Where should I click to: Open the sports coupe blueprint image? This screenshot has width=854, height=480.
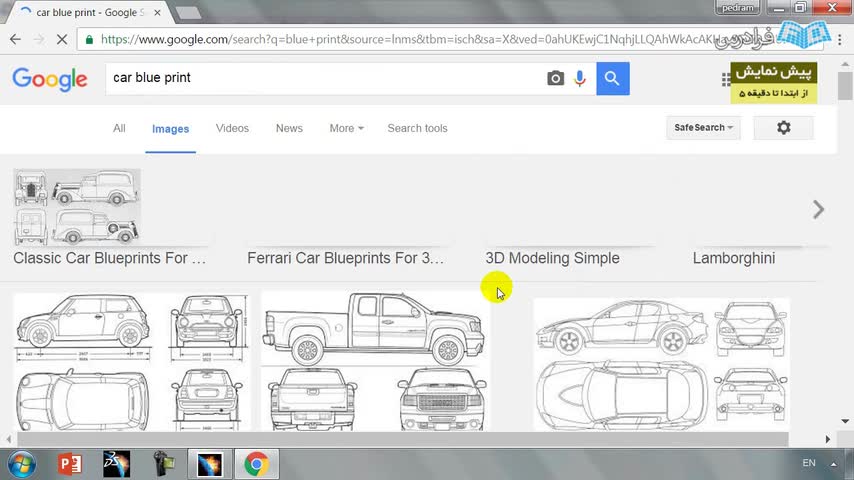pos(661,364)
